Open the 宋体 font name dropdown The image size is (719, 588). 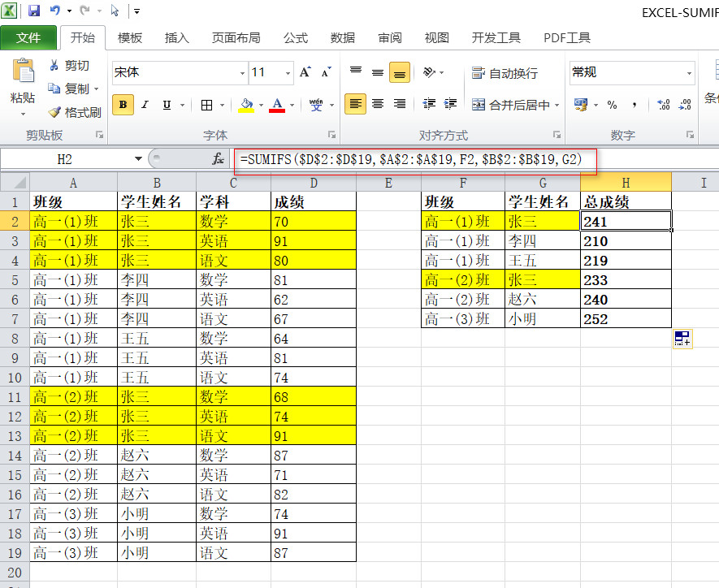click(242, 73)
